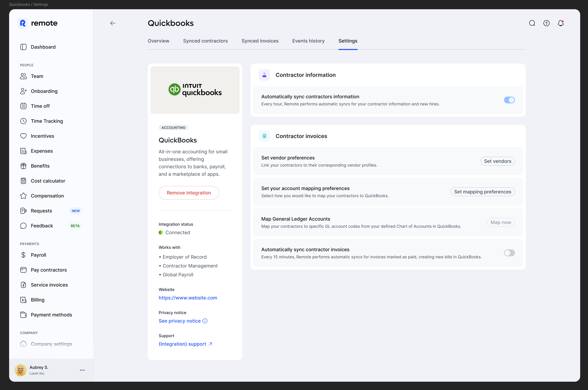
Task: Click the Quickbooks page heading
Action: click(171, 23)
